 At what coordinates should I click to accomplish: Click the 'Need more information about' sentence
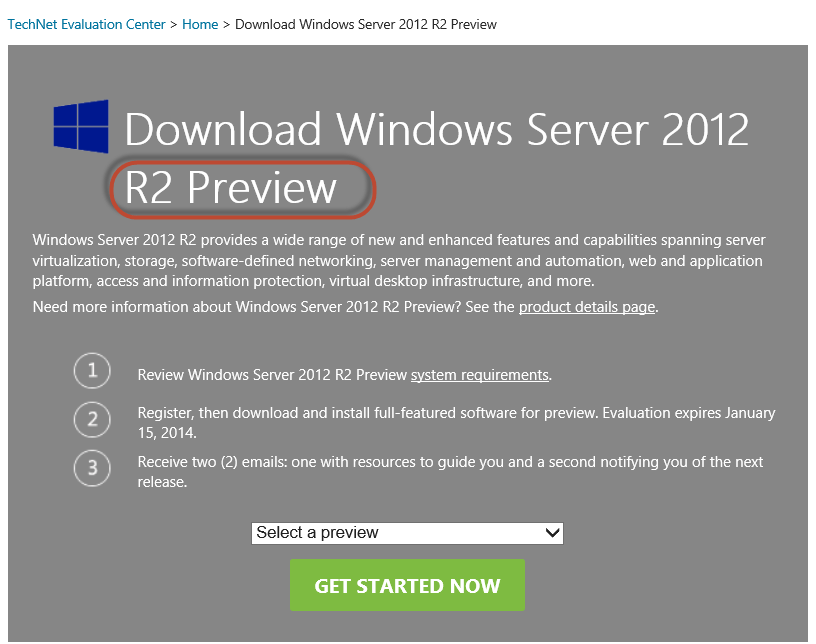346,307
